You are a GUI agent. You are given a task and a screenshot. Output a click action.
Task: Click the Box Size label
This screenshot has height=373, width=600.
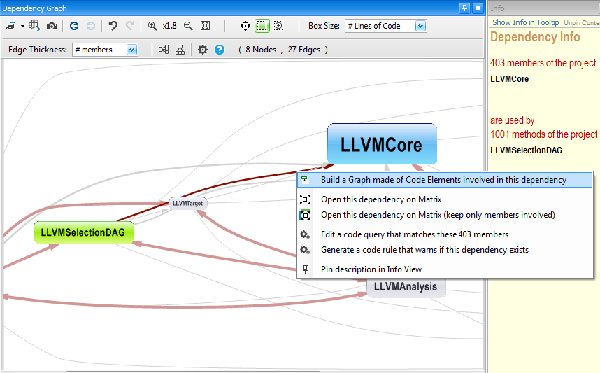(324, 26)
